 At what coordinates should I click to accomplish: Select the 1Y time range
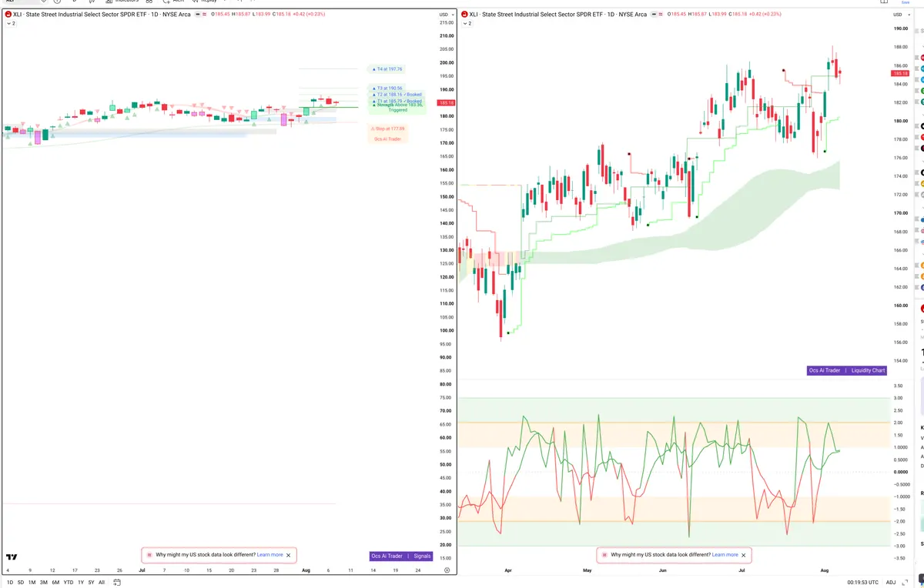click(x=81, y=583)
